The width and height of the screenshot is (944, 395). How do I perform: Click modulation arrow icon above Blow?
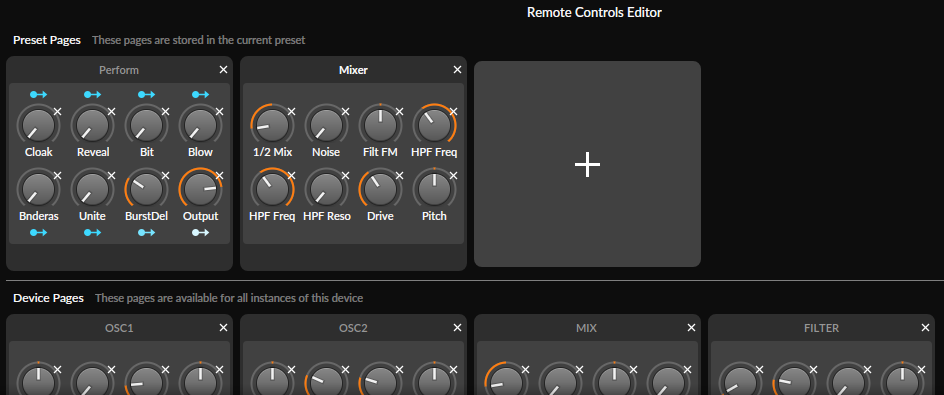[200, 95]
